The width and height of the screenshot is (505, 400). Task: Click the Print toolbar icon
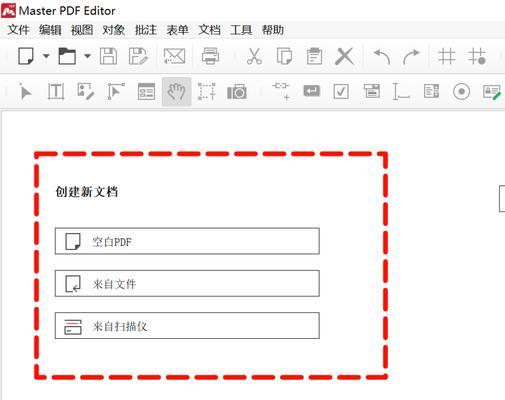pos(210,56)
